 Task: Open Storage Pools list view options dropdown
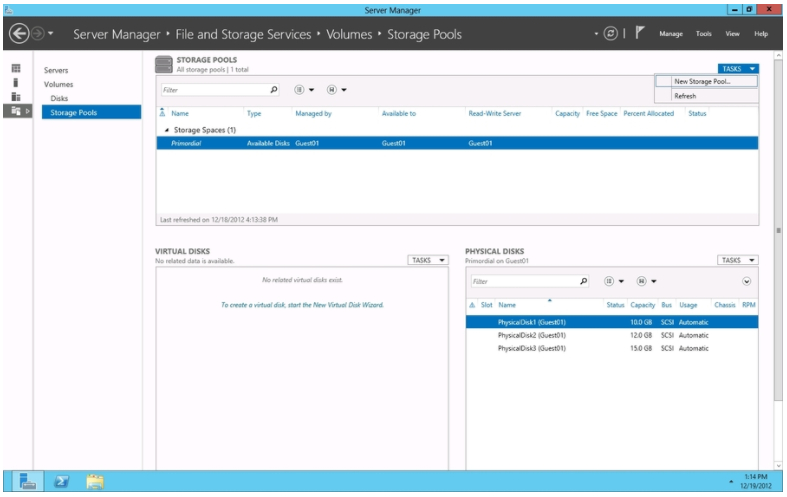(x=304, y=90)
